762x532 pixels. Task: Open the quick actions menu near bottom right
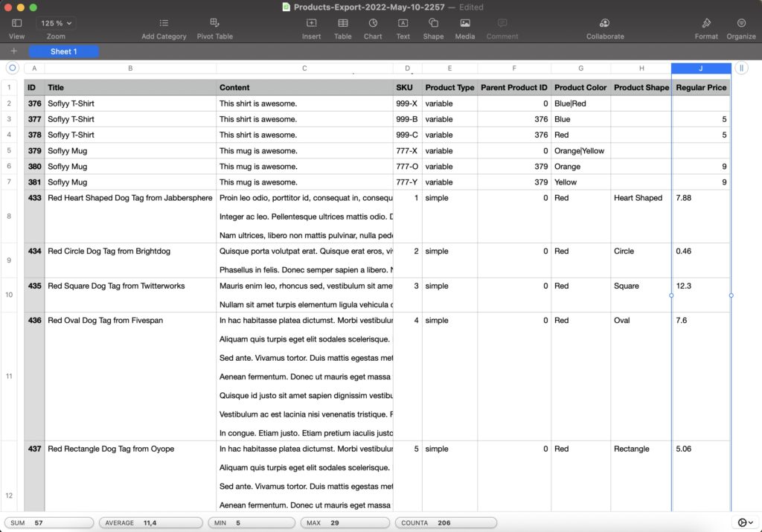744,522
